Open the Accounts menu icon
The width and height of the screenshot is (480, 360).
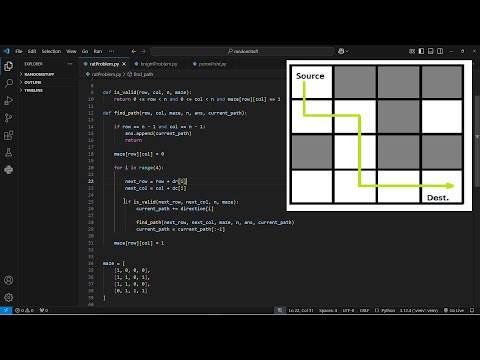tap(9, 280)
